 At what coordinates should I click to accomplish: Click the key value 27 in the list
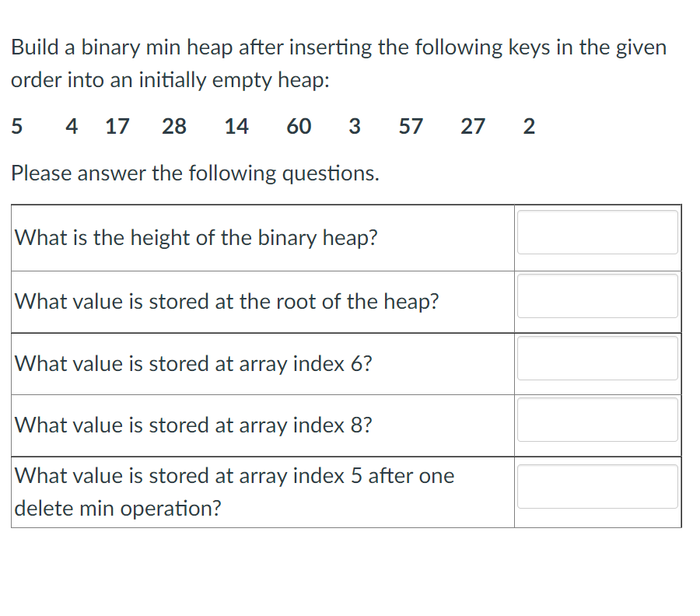click(x=473, y=126)
